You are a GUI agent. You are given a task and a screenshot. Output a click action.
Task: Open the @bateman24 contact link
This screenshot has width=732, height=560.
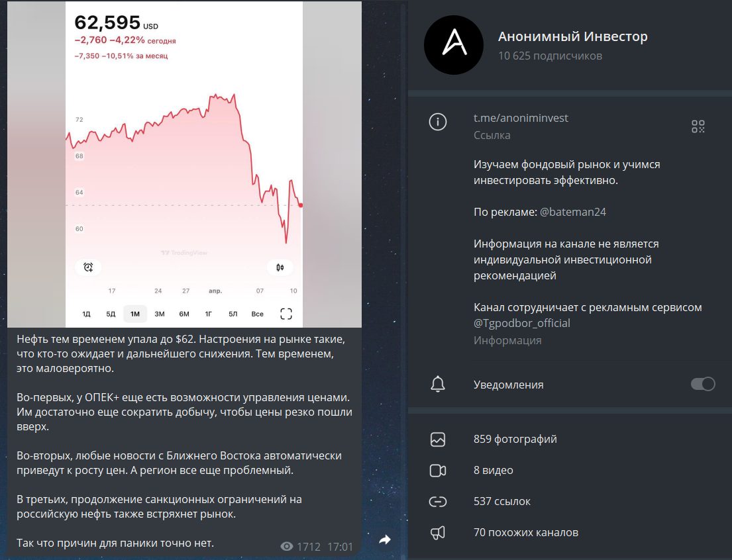coord(573,212)
